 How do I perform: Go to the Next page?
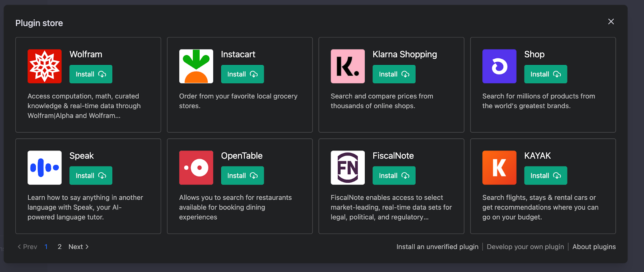pyautogui.click(x=78, y=247)
